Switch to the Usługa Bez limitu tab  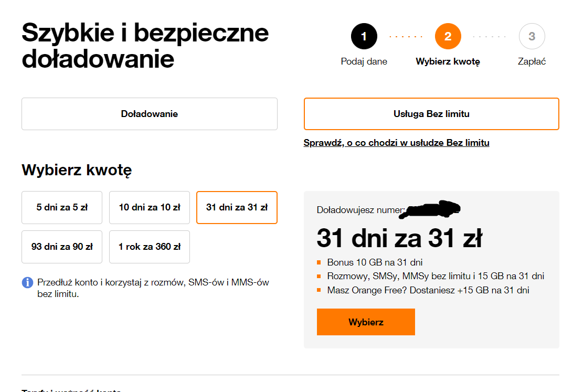coord(431,114)
